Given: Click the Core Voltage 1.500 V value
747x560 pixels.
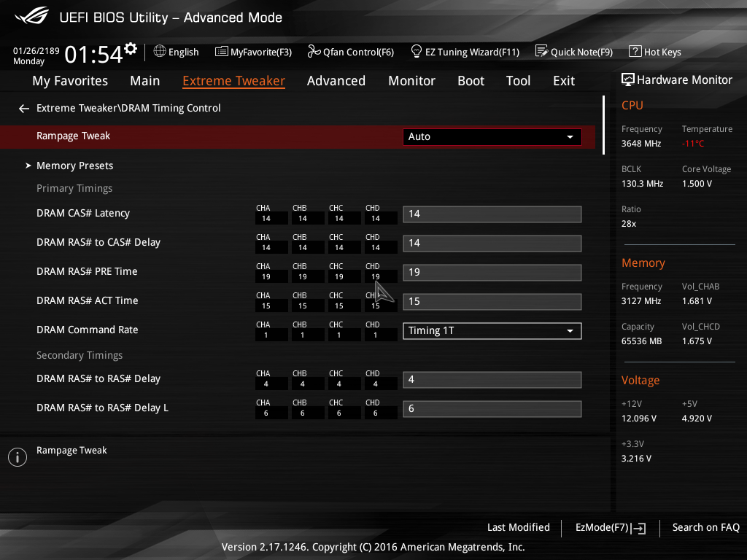Looking at the screenshot, I should (697, 184).
